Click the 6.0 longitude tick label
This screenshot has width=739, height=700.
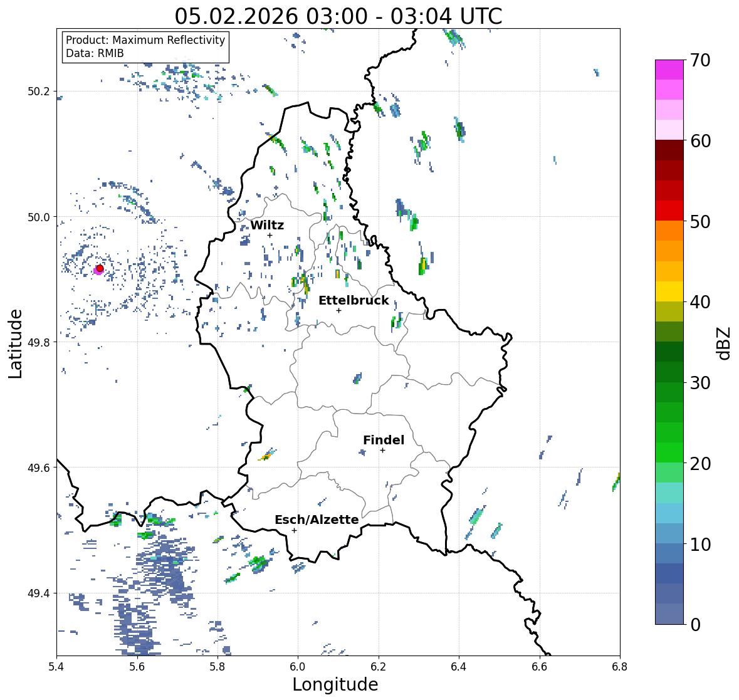[x=298, y=667]
